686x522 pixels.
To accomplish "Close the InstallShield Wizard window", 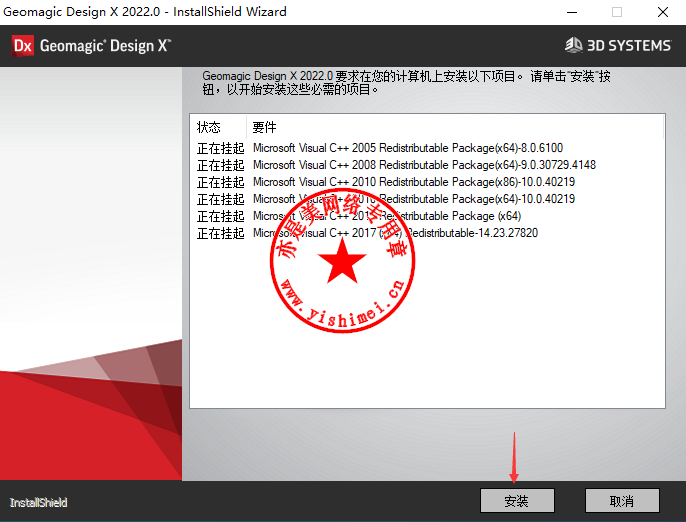I will (663, 12).
